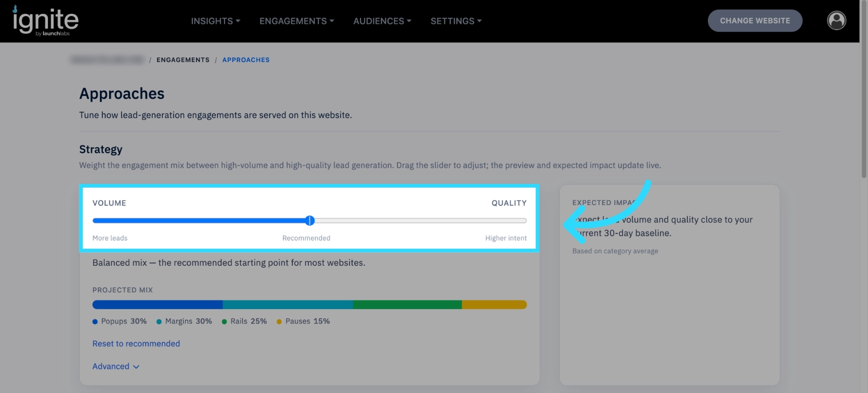Click the Popups 30% legend entry
Image resolution: width=868 pixels, height=393 pixels.
(120, 321)
